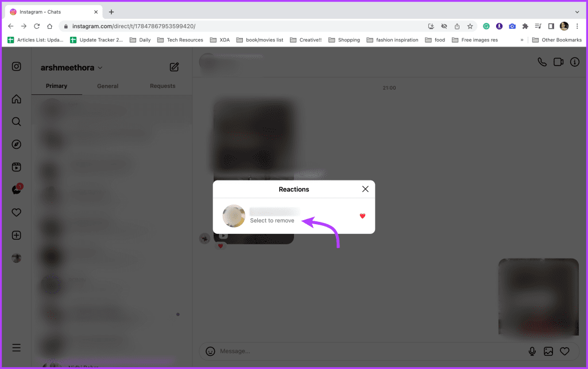Click the share page icon in address bar
Screen dimensions: 588x369
(457, 26)
